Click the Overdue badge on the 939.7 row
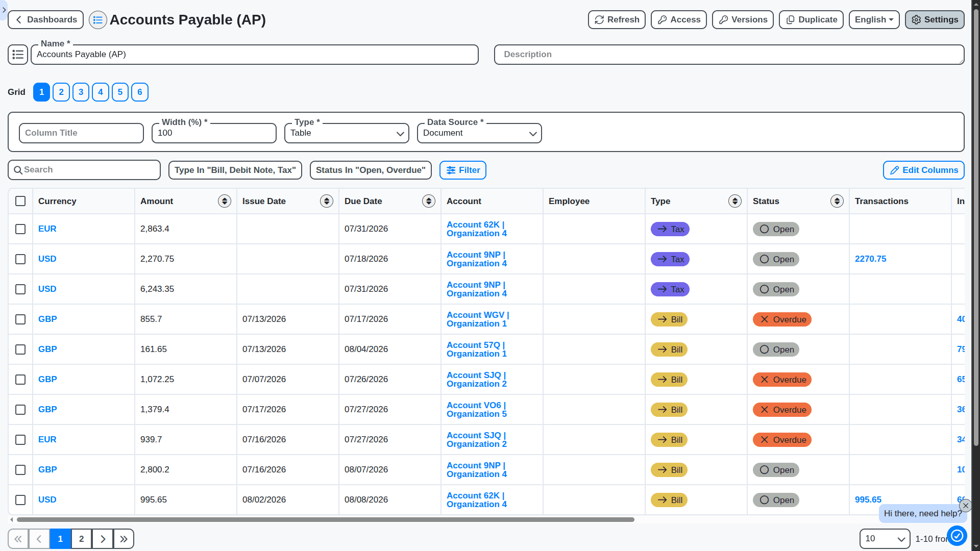This screenshot has height=551, width=980. [x=782, y=440]
